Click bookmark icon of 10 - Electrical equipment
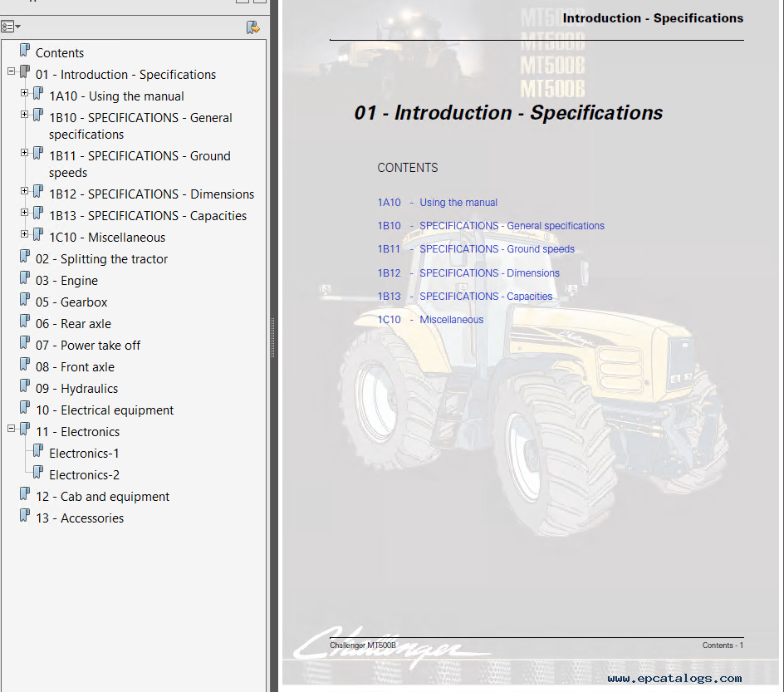The image size is (784, 692). 25,408
